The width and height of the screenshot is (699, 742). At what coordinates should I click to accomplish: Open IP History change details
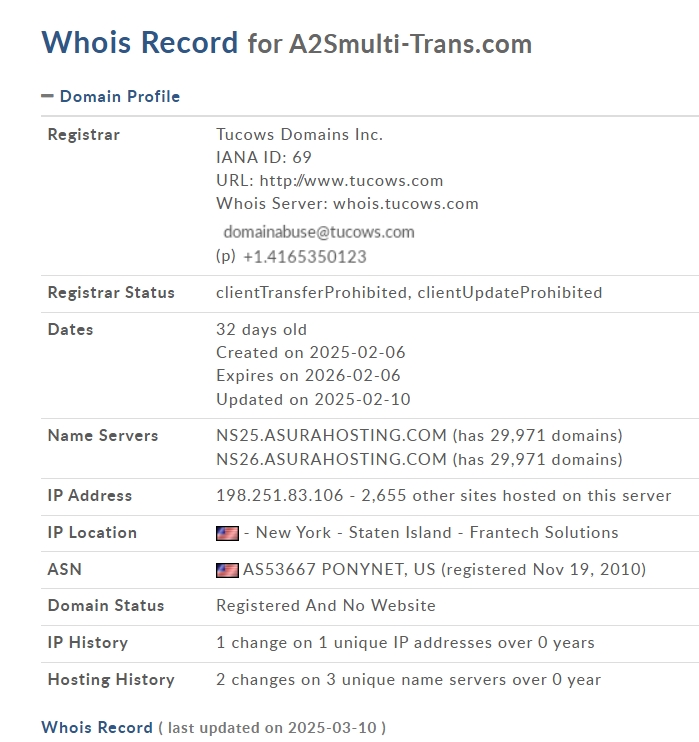(405, 643)
